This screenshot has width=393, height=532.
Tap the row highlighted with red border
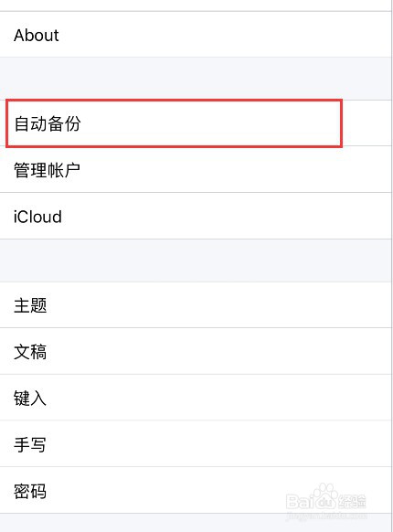click(x=174, y=123)
